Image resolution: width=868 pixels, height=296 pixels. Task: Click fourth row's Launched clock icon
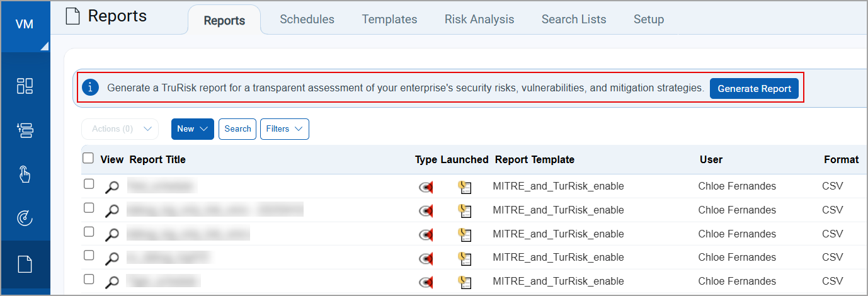[465, 258]
